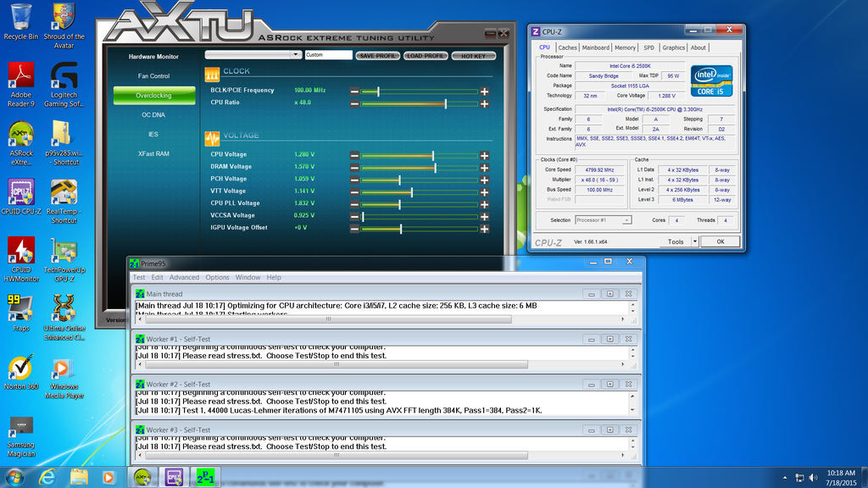Screen dimensions: 868x488
Task: Select OC DNA in AXTU sidebar
Action: tap(154, 114)
